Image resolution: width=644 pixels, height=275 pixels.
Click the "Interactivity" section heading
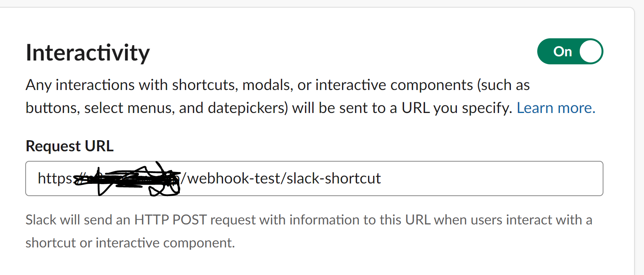(x=88, y=52)
